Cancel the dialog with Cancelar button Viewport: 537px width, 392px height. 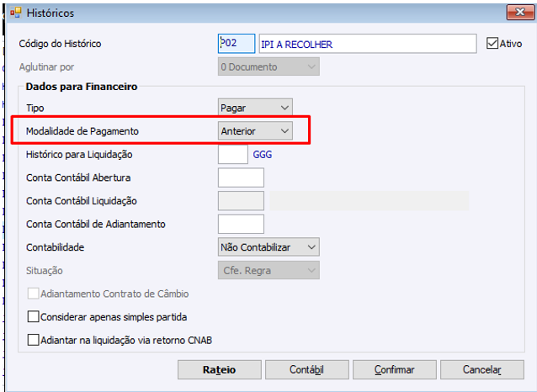click(x=482, y=370)
